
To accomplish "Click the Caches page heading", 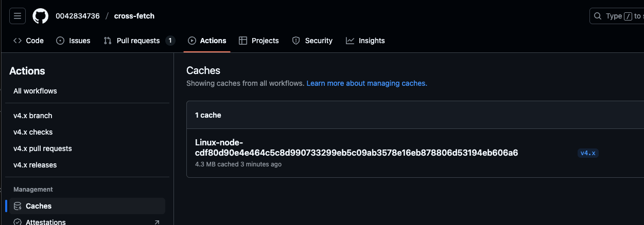I will (x=203, y=70).
